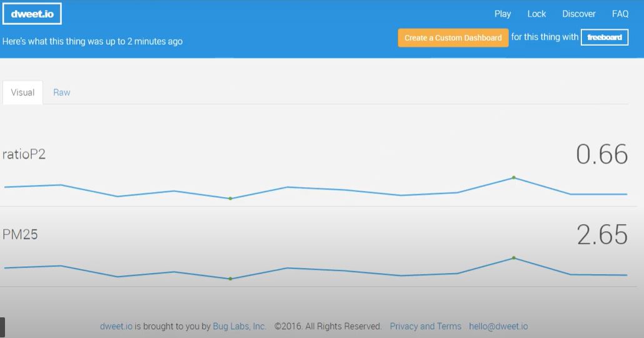The width and height of the screenshot is (644, 338).
Task: Click the lowest green point on ratioP2 chart
Action: (x=230, y=198)
